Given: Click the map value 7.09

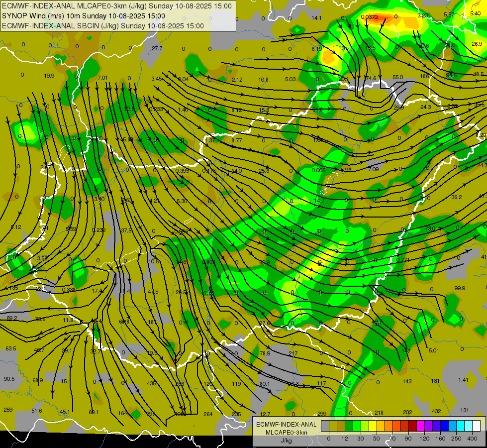Looking at the screenshot, I should 374,169.
